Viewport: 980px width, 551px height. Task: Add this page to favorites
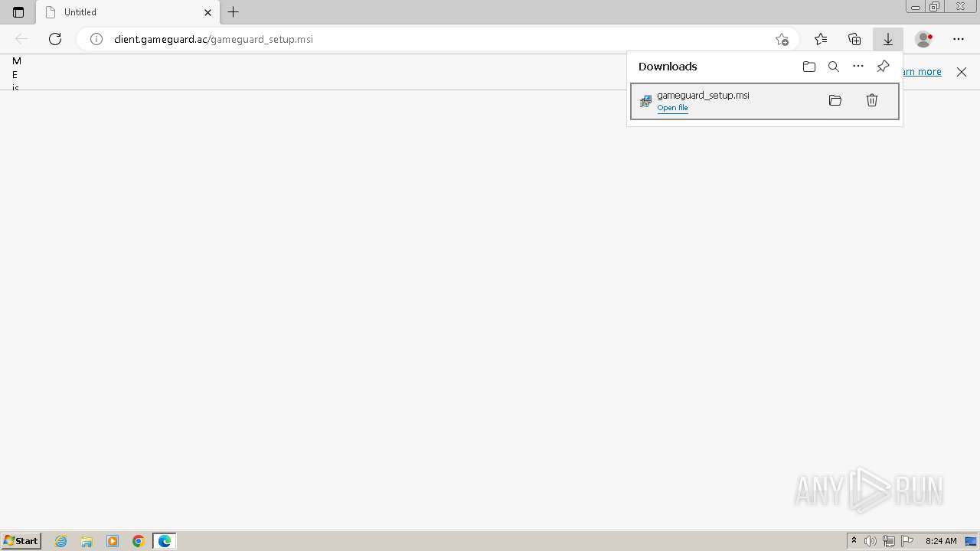pos(782,39)
